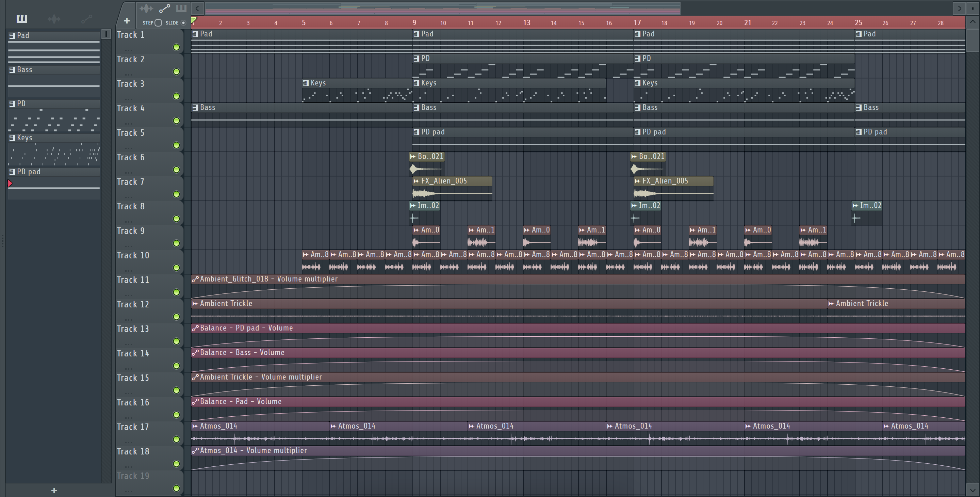Add new item with picker panel plus

(54, 491)
